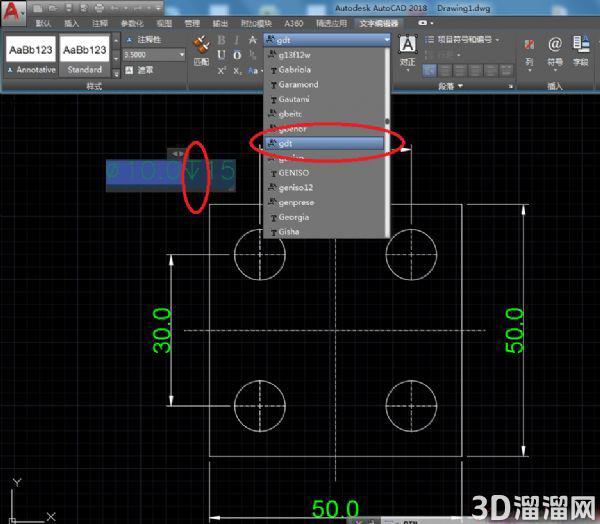Choose Garamond font in the list
Image resolution: width=600 pixels, height=524 pixels.
[x=324, y=85]
